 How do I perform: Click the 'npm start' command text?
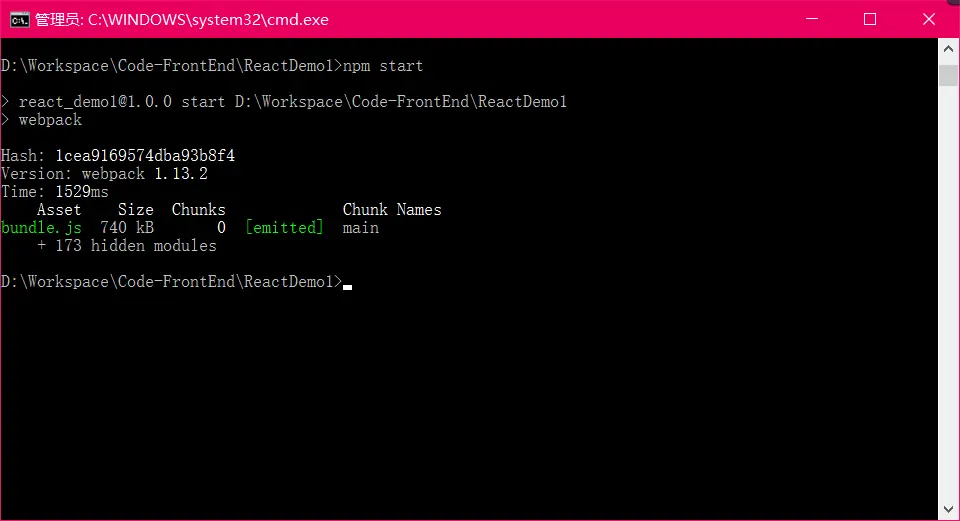(383, 66)
